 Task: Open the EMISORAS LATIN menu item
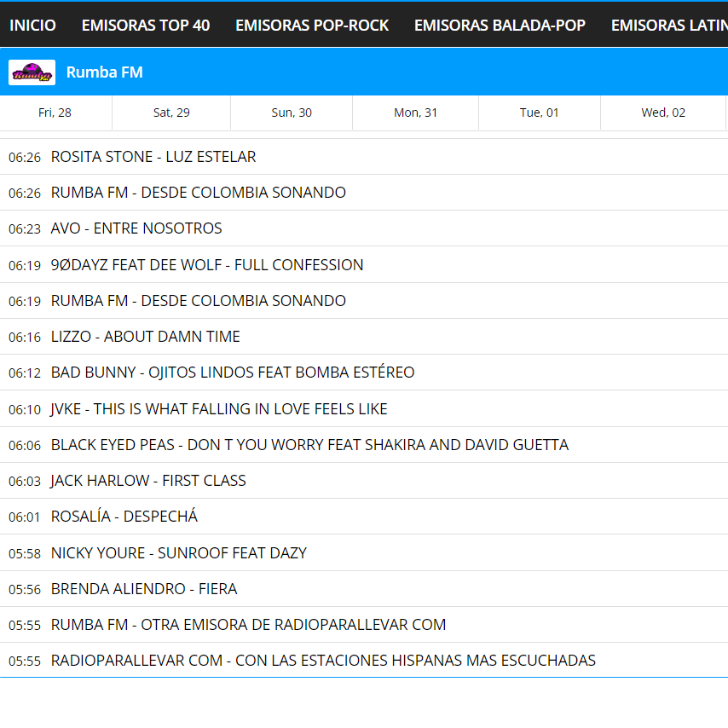pos(669,25)
